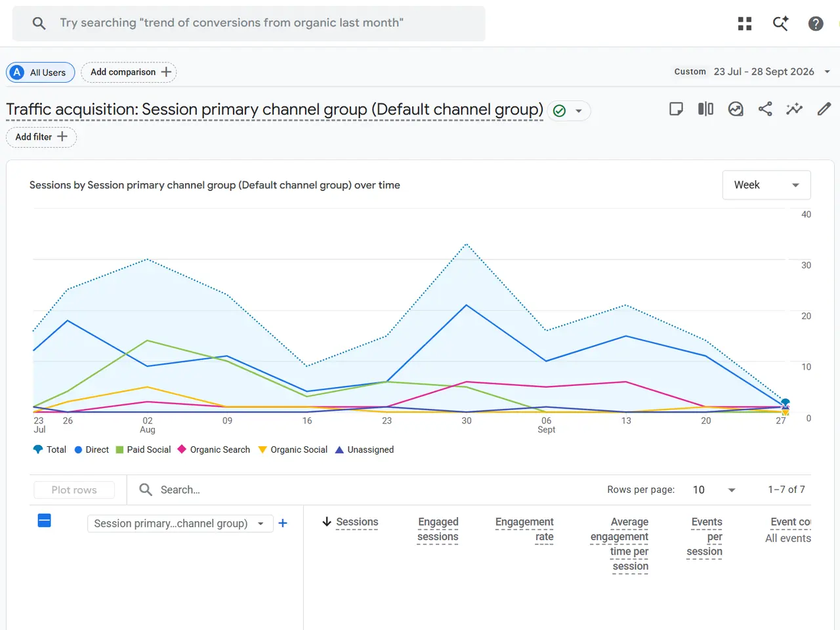Open the Insights sparkline icon
The height and width of the screenshot is (630, 840).
pos(795,109)
